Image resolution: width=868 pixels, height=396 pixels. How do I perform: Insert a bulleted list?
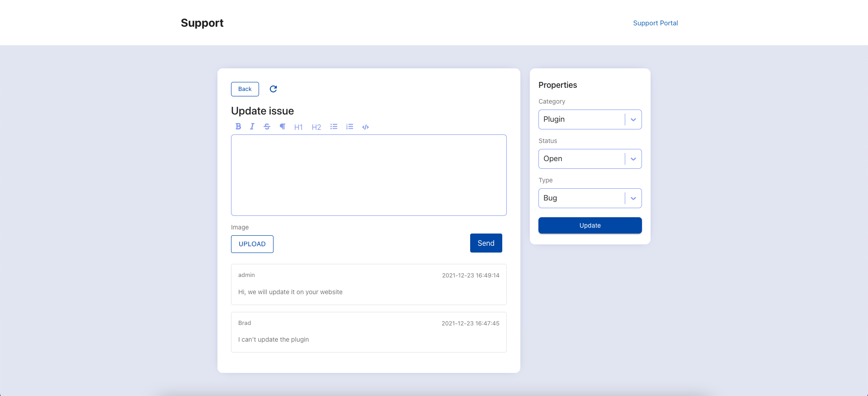coord(334,127)
